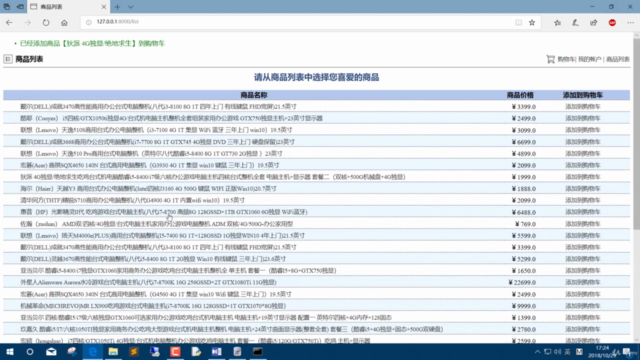
Task: Add the ¥1888.0 Haier product to cart
Action: point(582,189)
